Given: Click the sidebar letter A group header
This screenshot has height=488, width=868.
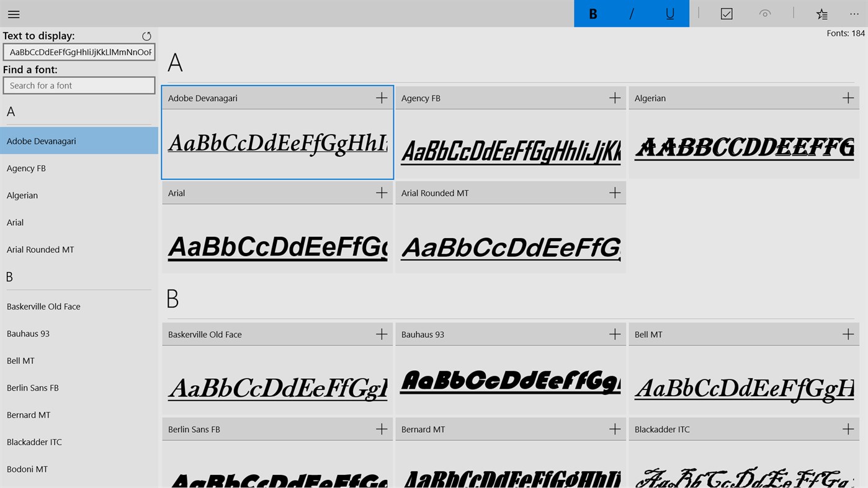Looking at the screenshot, I should pos(11,112).
